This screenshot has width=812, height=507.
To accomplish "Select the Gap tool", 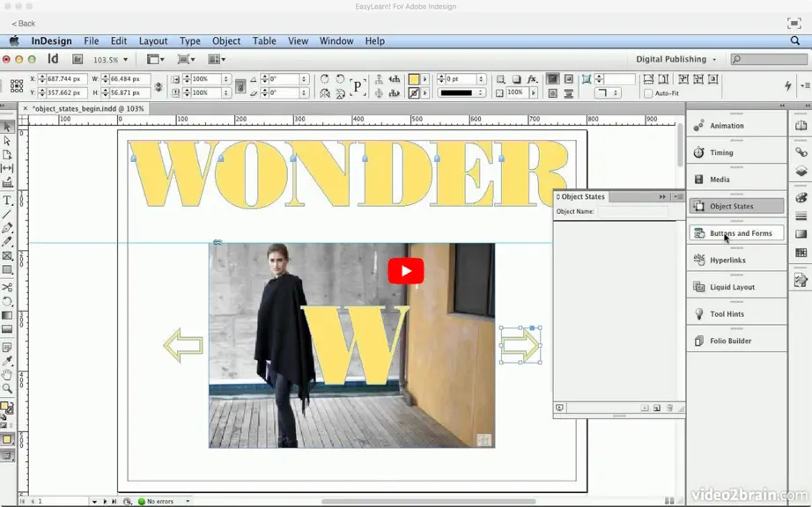I will [x=7, y=168].
